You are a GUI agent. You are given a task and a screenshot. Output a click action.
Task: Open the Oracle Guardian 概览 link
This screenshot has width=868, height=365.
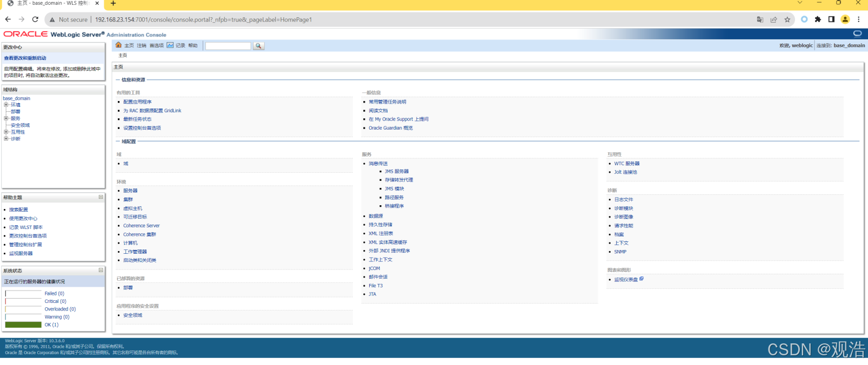point(391,128)
